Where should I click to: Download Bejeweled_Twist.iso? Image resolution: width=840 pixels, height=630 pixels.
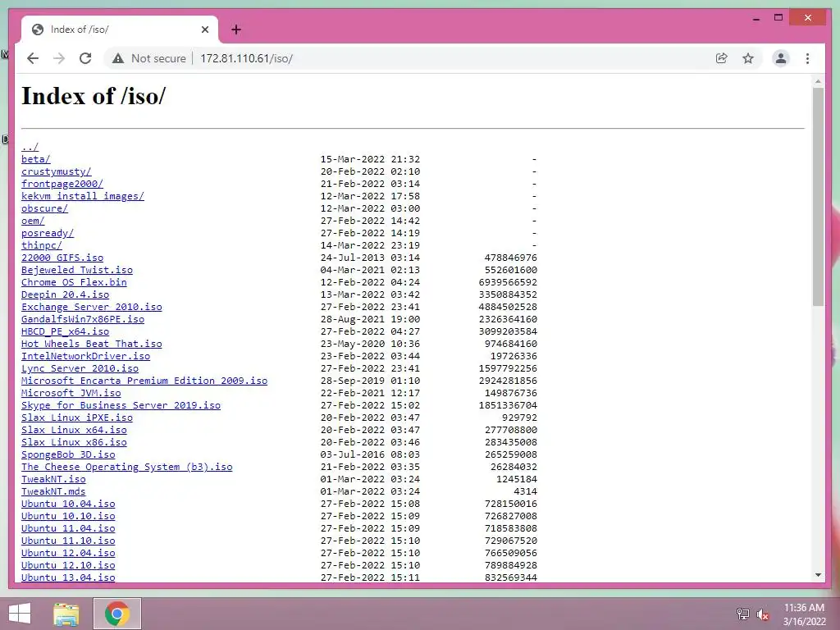pyautogui.click(x=77, y=270)
